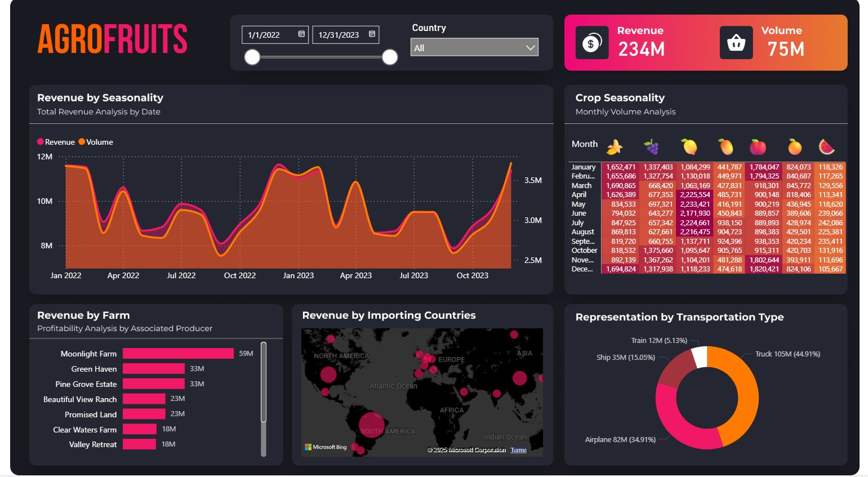Click the right date slider handle
This screenshot has width=868, height=477.
[390, 57]
